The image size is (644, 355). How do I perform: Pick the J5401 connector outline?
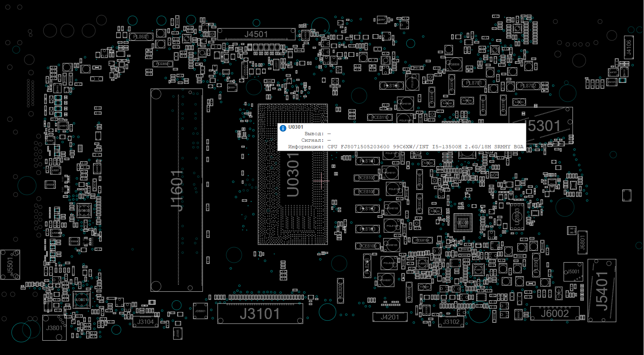tap(602, 290)
